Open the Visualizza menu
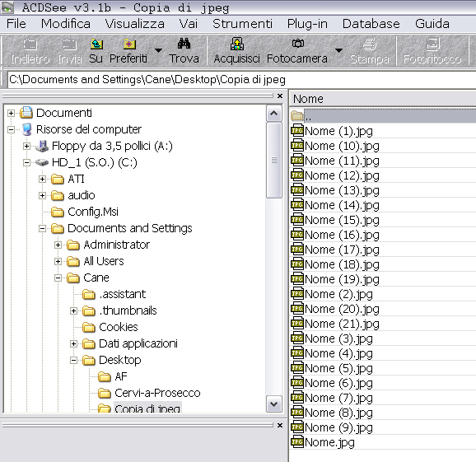Screen dimensions: 476x462 tap(134, 24)
